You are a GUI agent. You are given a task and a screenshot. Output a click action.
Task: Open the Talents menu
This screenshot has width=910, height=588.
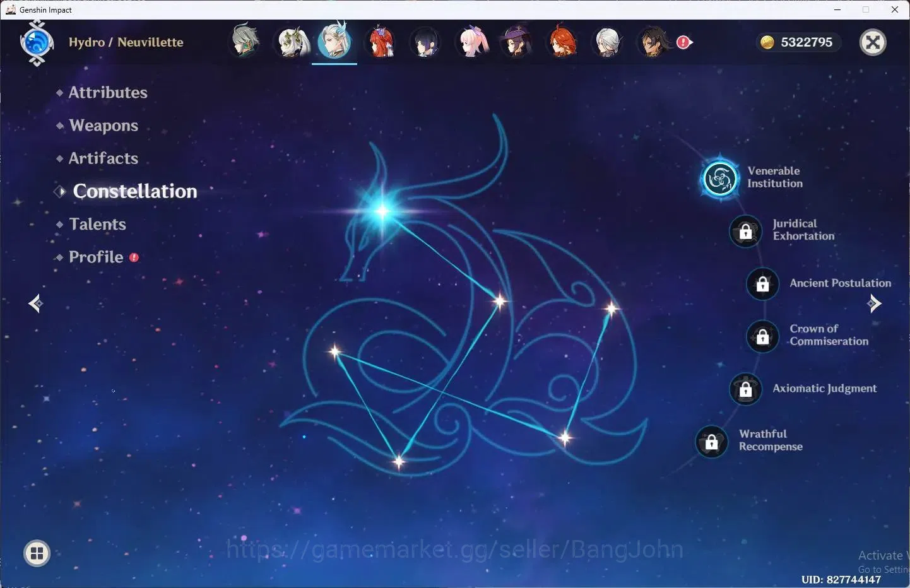(98, 224)
